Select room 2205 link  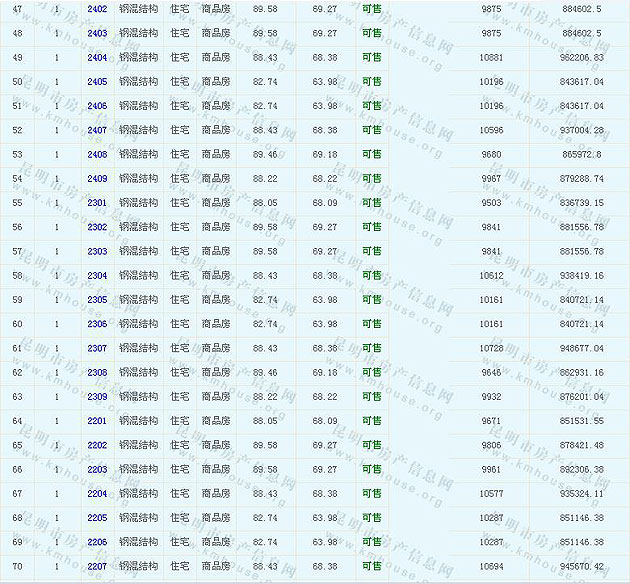click(x=97, y=518)
